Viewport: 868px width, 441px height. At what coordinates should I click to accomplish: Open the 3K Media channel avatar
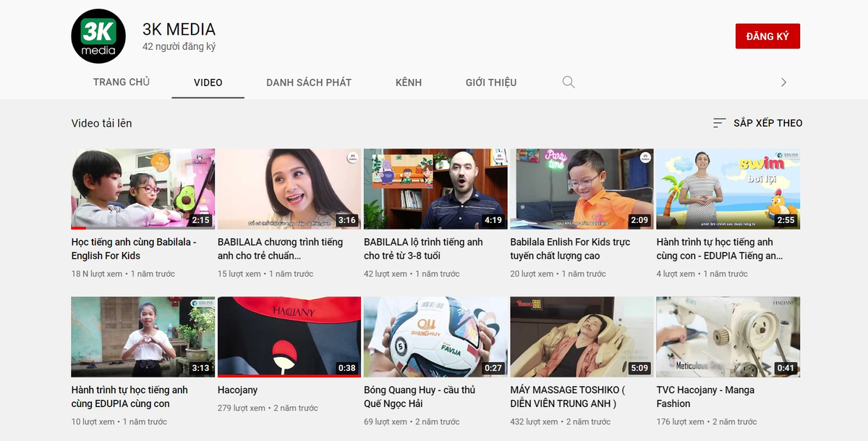98,36
